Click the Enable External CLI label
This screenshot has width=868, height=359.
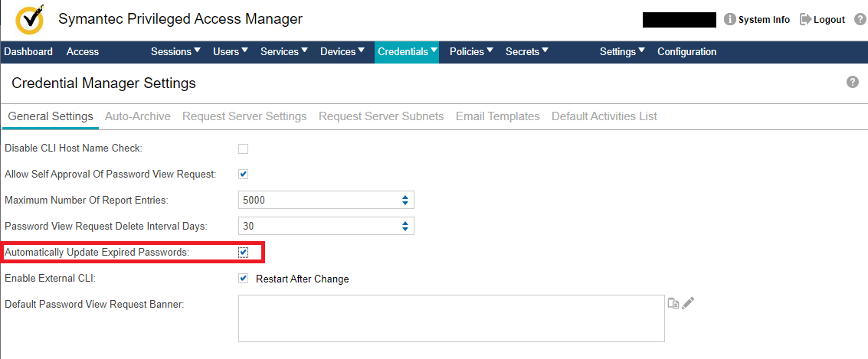[51, 279]
